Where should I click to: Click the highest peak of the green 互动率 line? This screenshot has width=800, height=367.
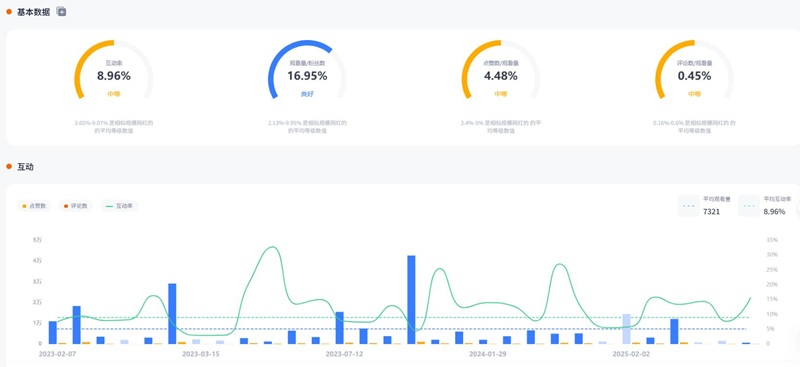click(272, 248)
